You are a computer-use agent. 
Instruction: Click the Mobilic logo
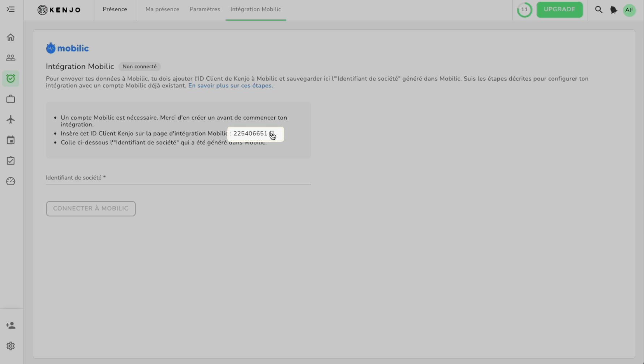[x=67, y=48]
